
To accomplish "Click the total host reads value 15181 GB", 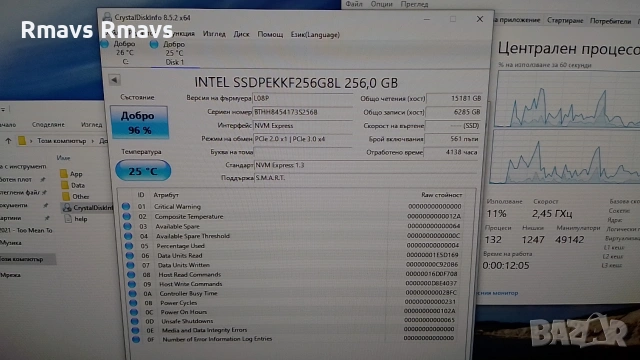I will pos(454,98).
